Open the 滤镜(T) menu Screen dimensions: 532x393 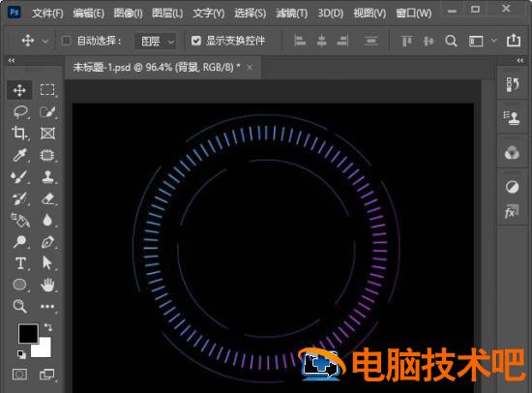(x=291, y=14)
